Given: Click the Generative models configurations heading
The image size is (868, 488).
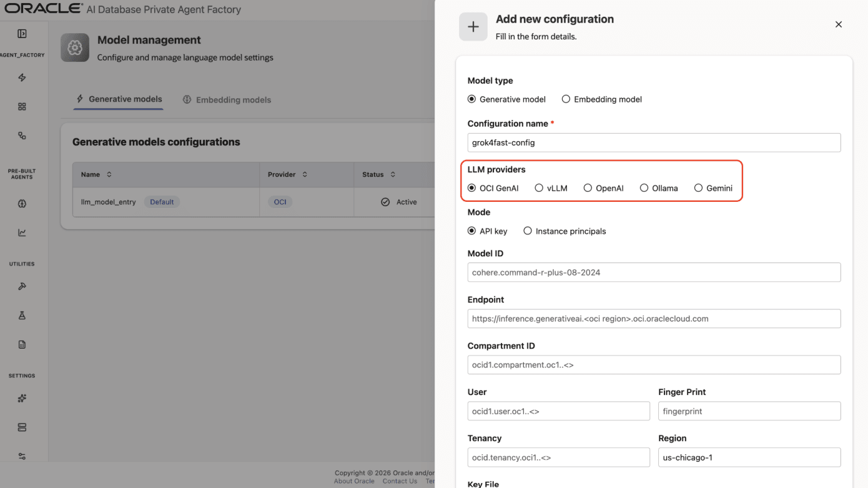Looking at the screenshot, I should (x=156, y=142).
